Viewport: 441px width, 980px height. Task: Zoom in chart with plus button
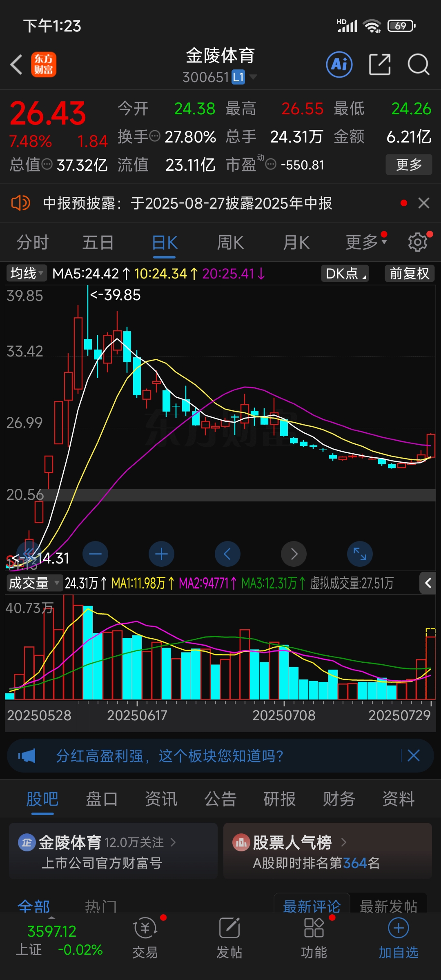(x=161, y=554)
